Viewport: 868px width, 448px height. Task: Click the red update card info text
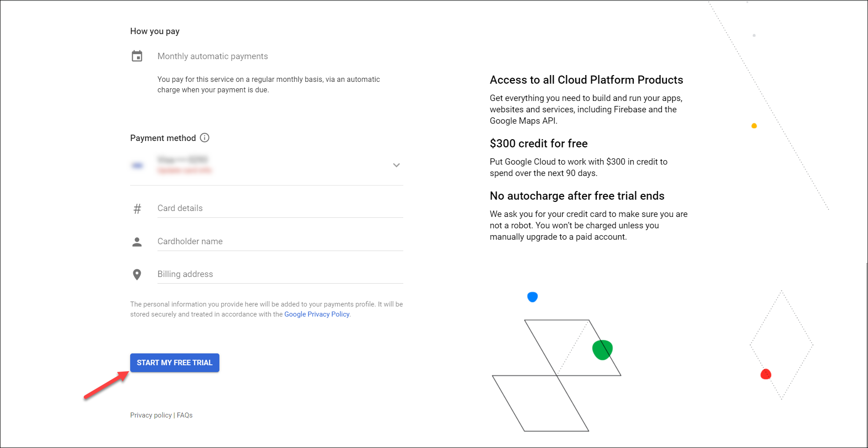pyautogui.click(x=184, y=171)
